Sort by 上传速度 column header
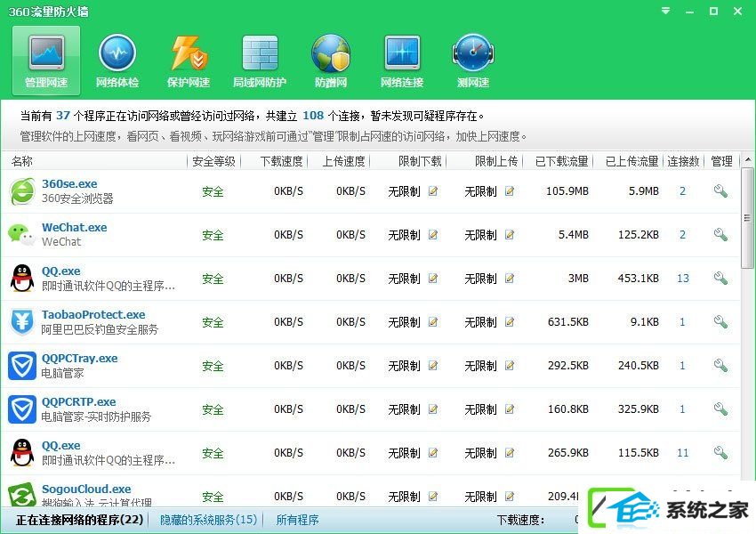 click(344, 161)
